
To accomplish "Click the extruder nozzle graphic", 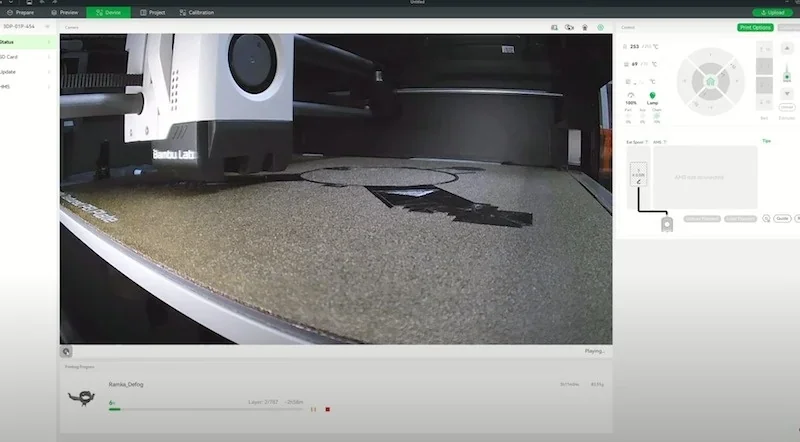I will (787, 73).
